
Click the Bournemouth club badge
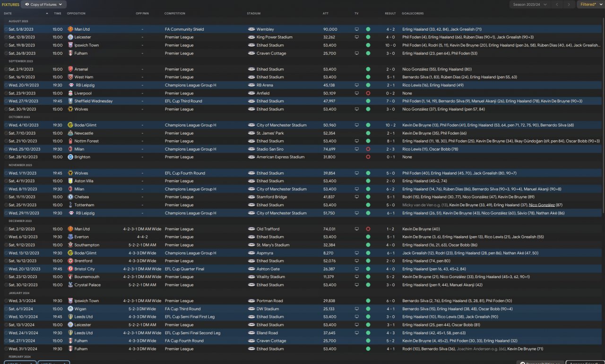70,277
